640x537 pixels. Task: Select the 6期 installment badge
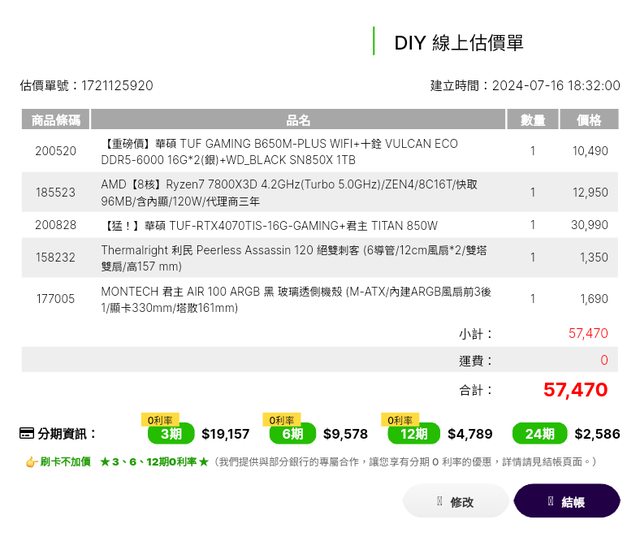click(292, 435)
